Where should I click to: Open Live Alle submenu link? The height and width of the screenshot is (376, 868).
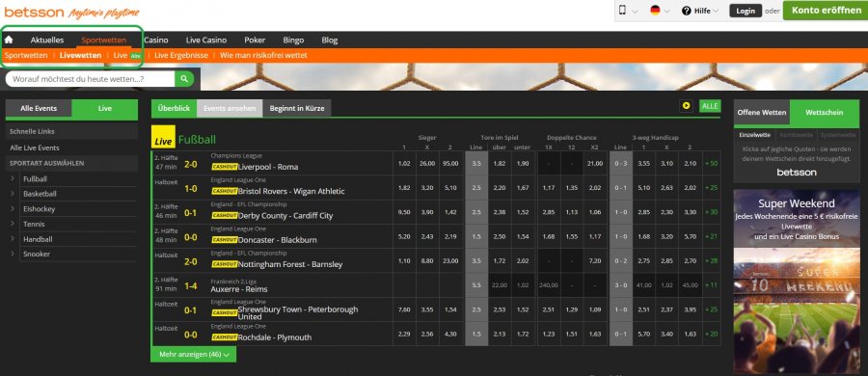[128, 55]
